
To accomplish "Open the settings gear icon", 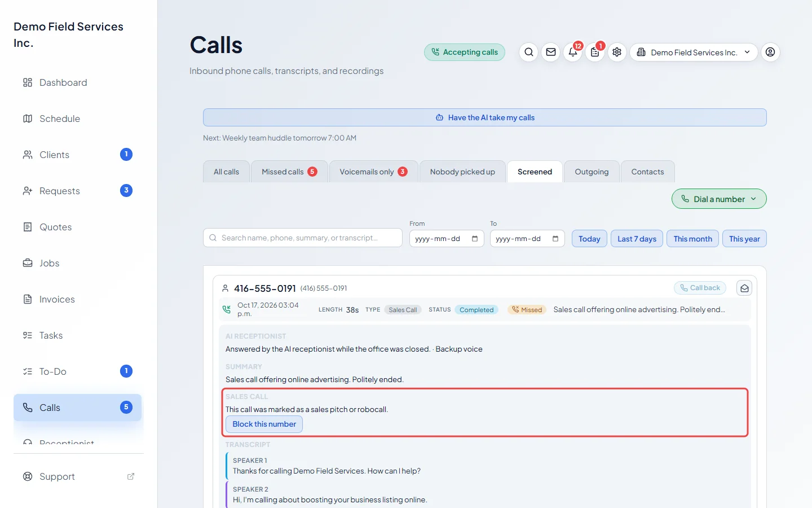I will click(x=617, y=52).
